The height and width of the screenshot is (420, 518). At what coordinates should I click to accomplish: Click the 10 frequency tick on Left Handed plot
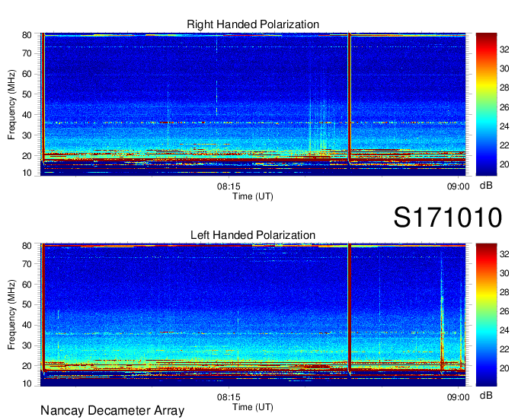tap(27, 383)
